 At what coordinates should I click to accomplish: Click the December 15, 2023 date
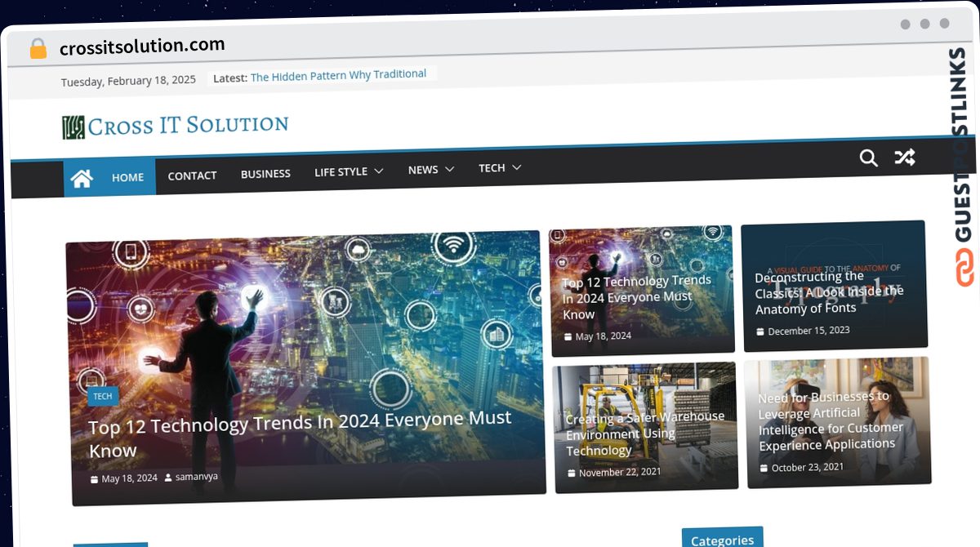808,331
